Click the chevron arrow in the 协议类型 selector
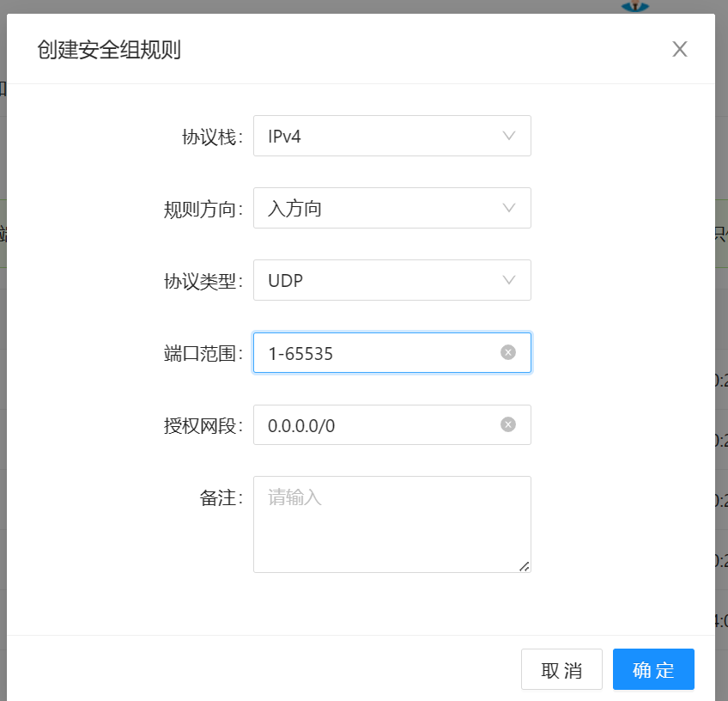Screen dimensions: 728x701 pyautogui.click(x=509, y=280)
